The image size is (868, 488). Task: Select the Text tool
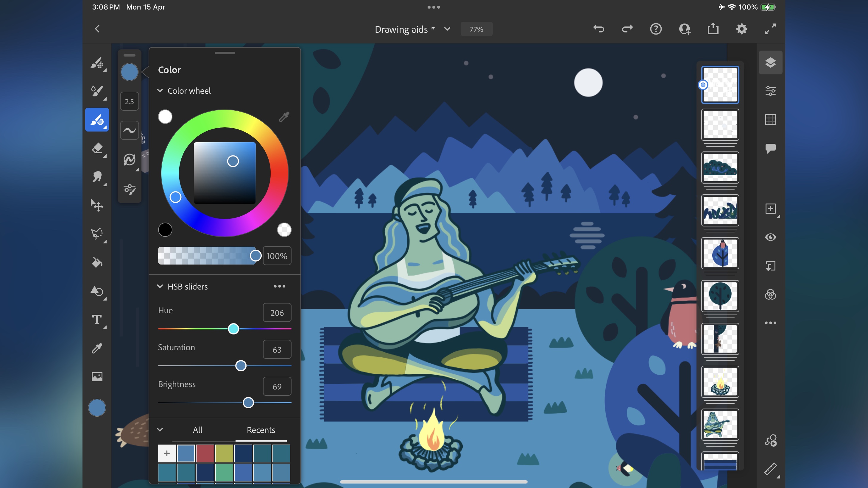click(x=96, y=320)
